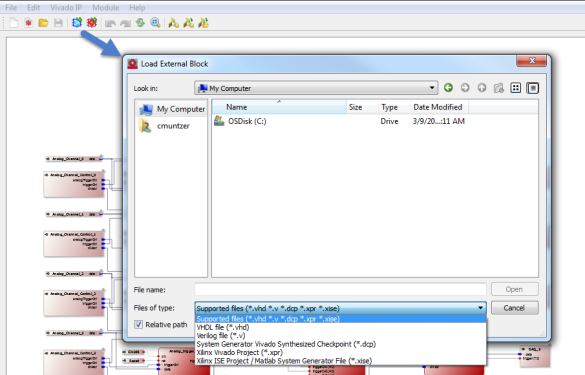
Task: Open the Vivado IP menu
Action: click(66, 7)
